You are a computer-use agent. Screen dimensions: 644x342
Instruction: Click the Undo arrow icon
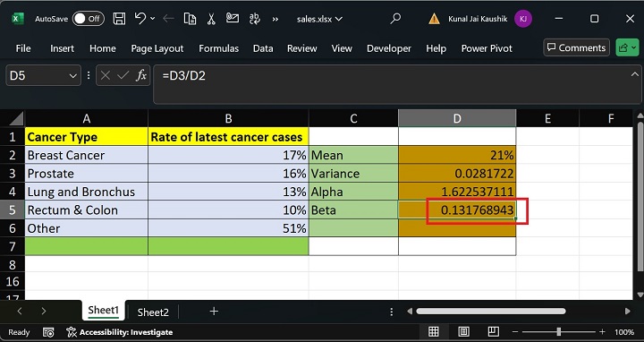(140, 19)
